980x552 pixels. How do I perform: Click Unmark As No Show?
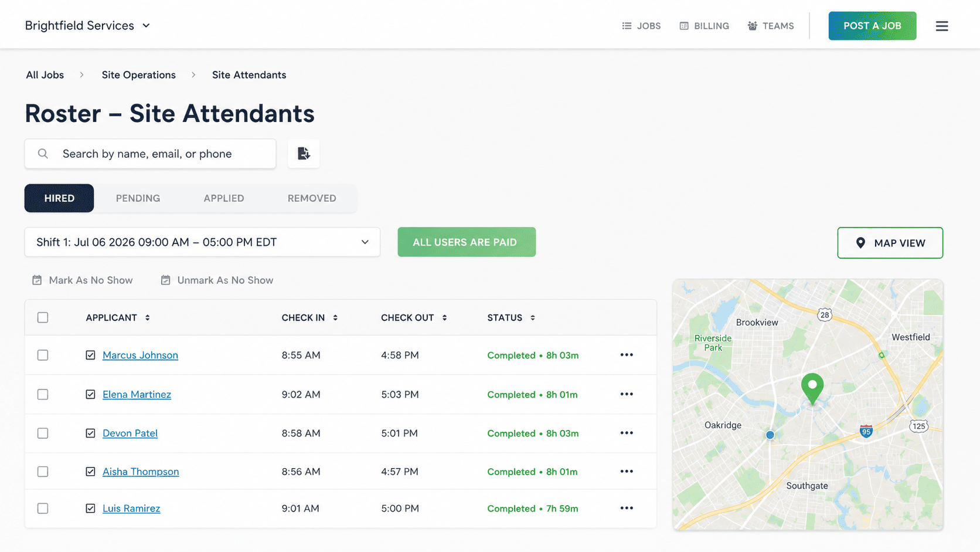(217, 280)
